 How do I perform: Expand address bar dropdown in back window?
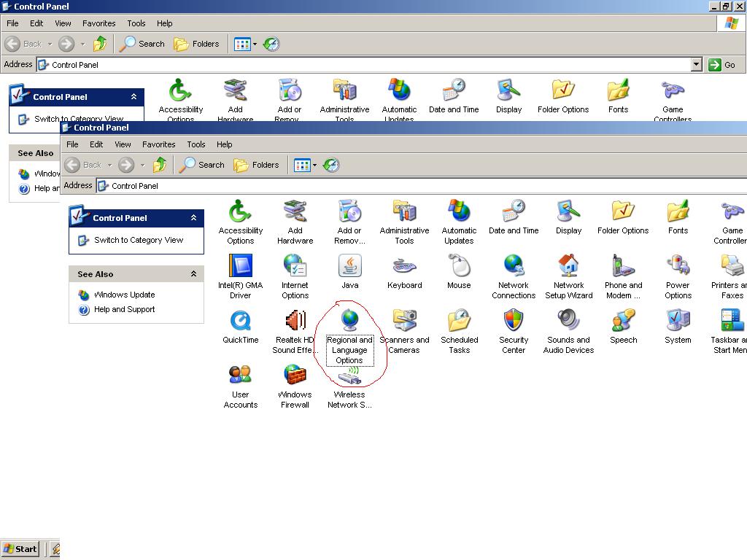(696, 64)
